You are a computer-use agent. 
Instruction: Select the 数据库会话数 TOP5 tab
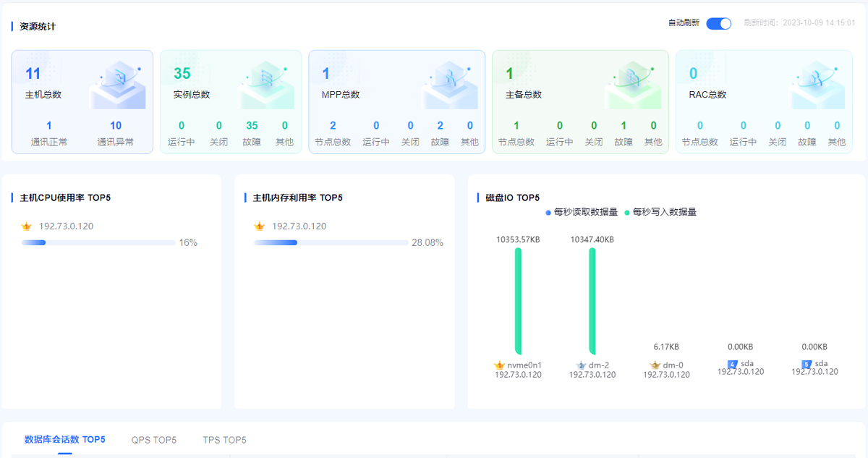point(65,440)
